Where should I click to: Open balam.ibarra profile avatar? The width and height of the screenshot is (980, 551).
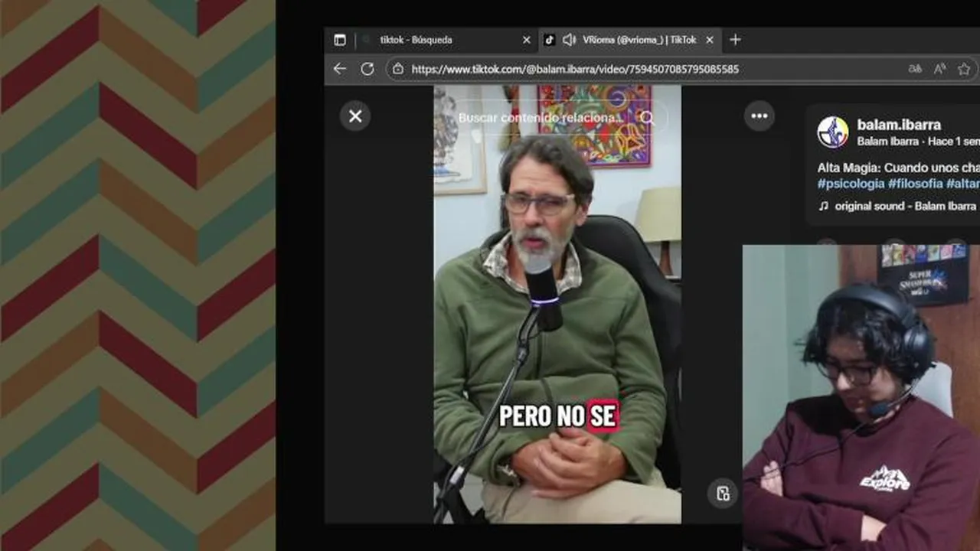(x=832, y=132)
